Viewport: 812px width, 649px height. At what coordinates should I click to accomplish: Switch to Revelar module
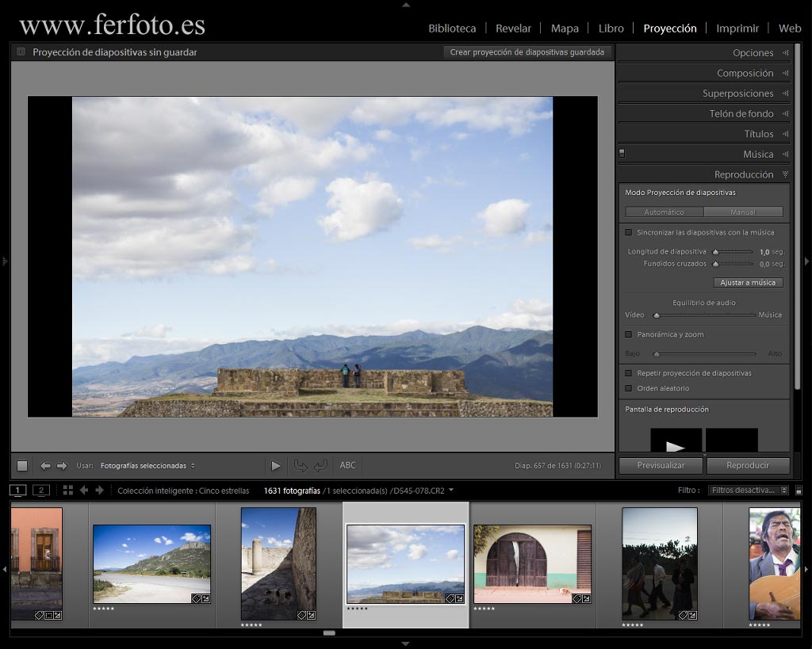(513, 29)
